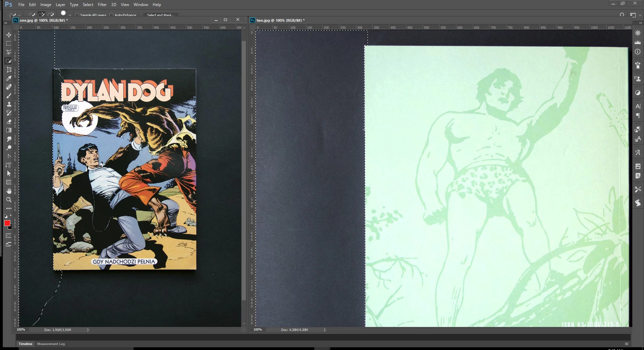Select the Rectangular Marquee tool
Image resolution: width=644 pixels, height=350 pixels.
click(x=9, y=43)
